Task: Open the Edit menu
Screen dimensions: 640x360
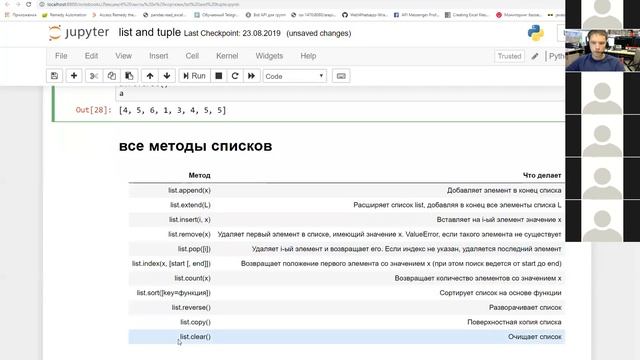Action: point(91,56)
